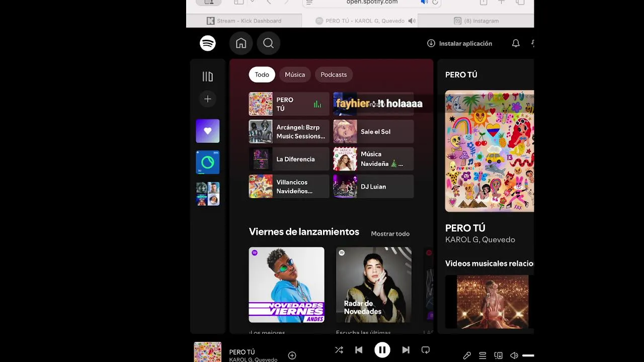Open the DJ beta tile in sidebar
644x362 pixels.
click(x=208, y=162)
